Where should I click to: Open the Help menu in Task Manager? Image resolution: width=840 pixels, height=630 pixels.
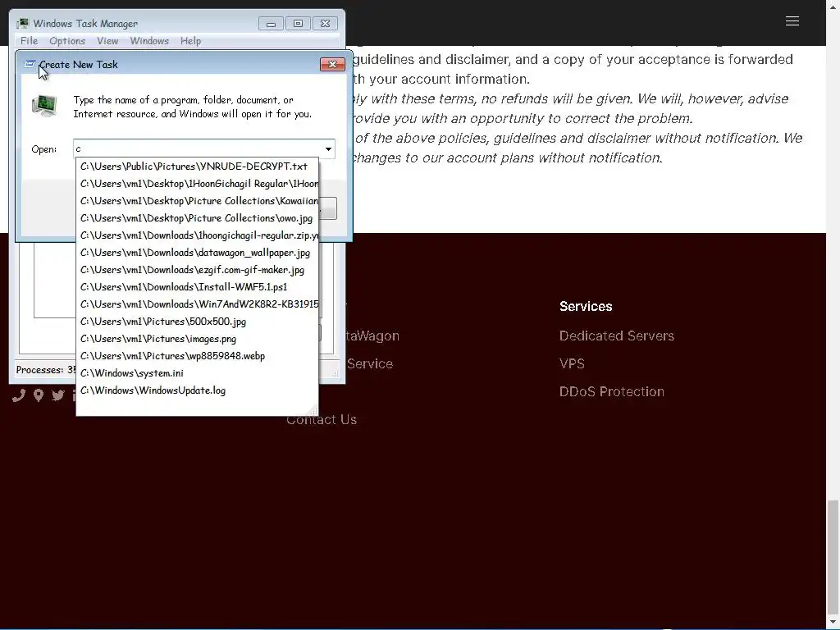[190, 41]
